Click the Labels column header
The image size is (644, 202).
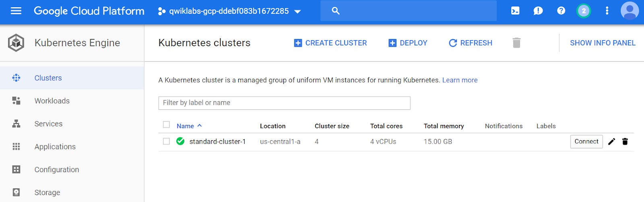pos(546,126)
